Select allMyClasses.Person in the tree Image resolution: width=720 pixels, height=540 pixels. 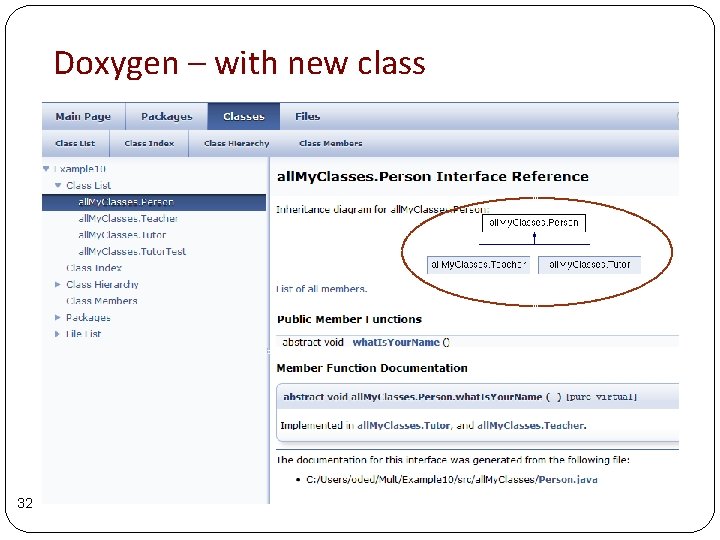coord(154,202)
